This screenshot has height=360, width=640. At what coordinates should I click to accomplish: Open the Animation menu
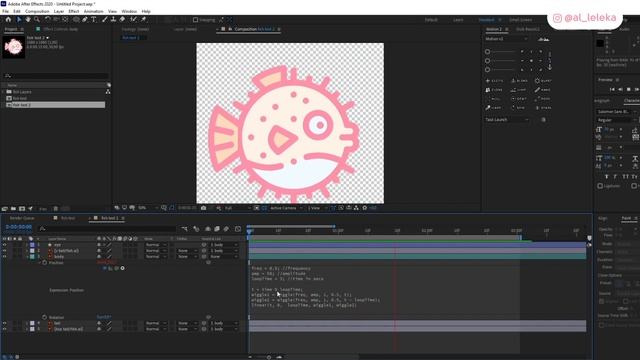93,11
